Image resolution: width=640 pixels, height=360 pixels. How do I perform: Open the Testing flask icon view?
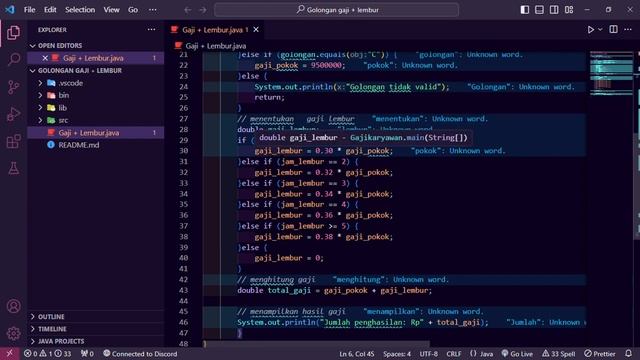point(13,168)
